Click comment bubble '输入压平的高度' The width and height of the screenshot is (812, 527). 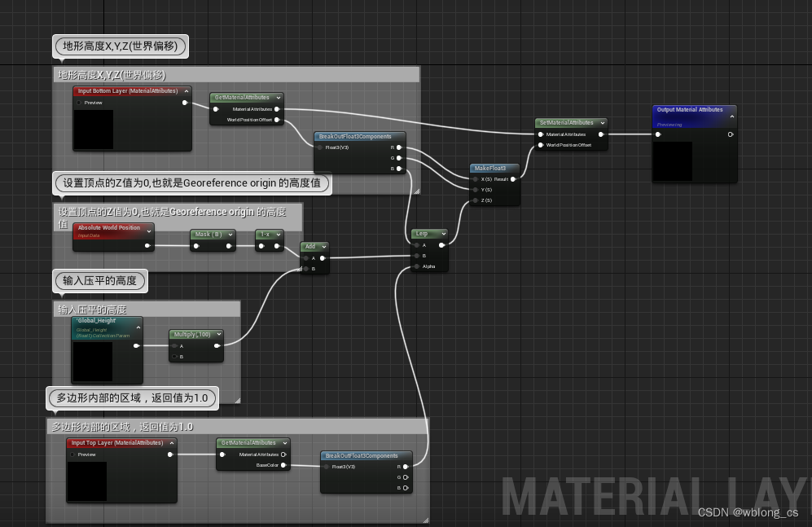click(100, 280)
